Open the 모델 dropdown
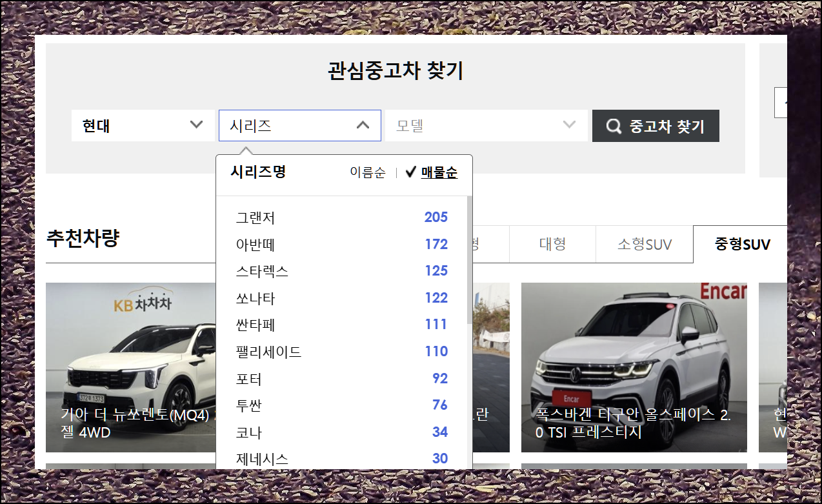Screen dimensions: 822x504 click(x=486, y=125)
